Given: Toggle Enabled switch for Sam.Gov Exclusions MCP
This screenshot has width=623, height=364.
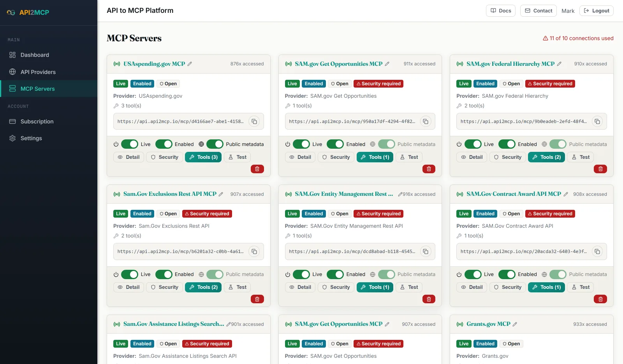Looking at the screenshot, I should pos(164,274).
